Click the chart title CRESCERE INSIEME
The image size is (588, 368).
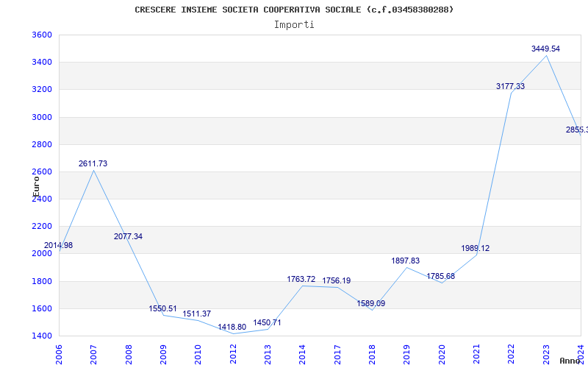pyautogui.click(x=294, y=10)
